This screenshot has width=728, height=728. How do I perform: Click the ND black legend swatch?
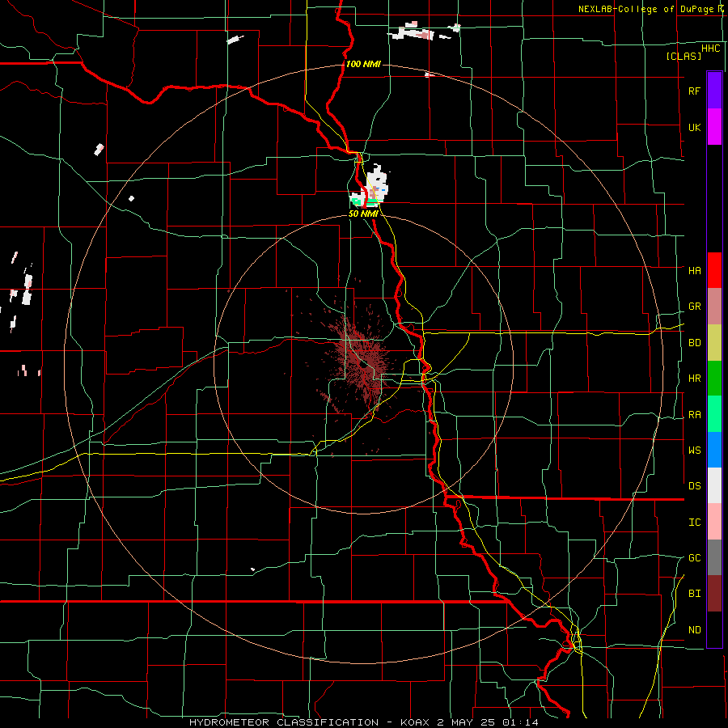coord(714,629)
